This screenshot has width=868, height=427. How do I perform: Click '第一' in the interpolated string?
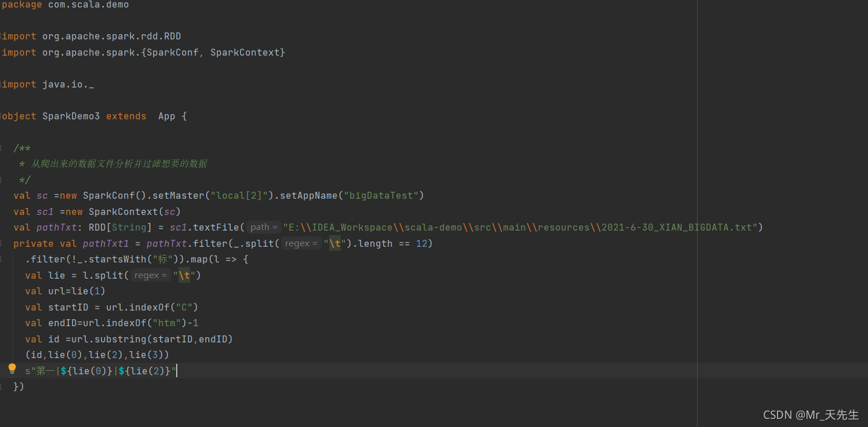tap(46, 371)
